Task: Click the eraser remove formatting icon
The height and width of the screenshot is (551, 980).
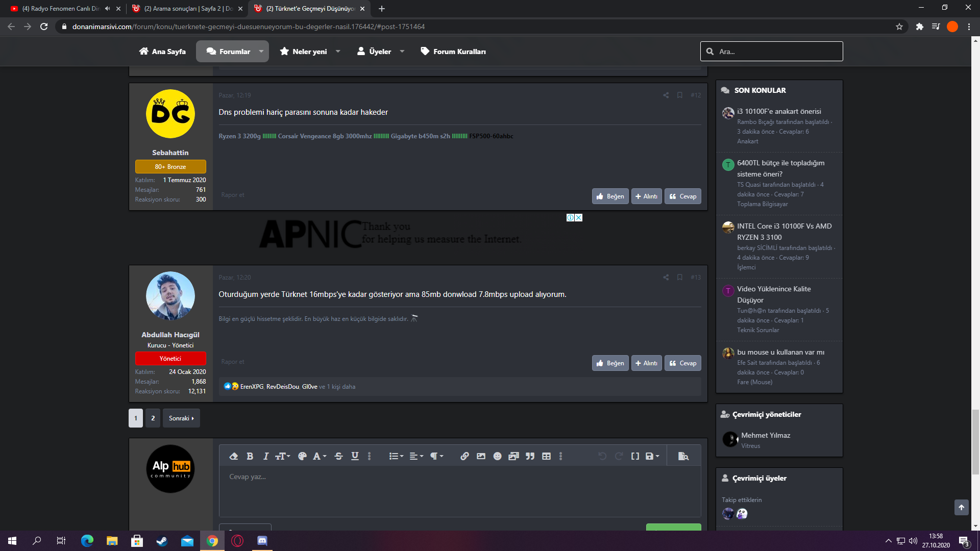Action: pos(234,456)
